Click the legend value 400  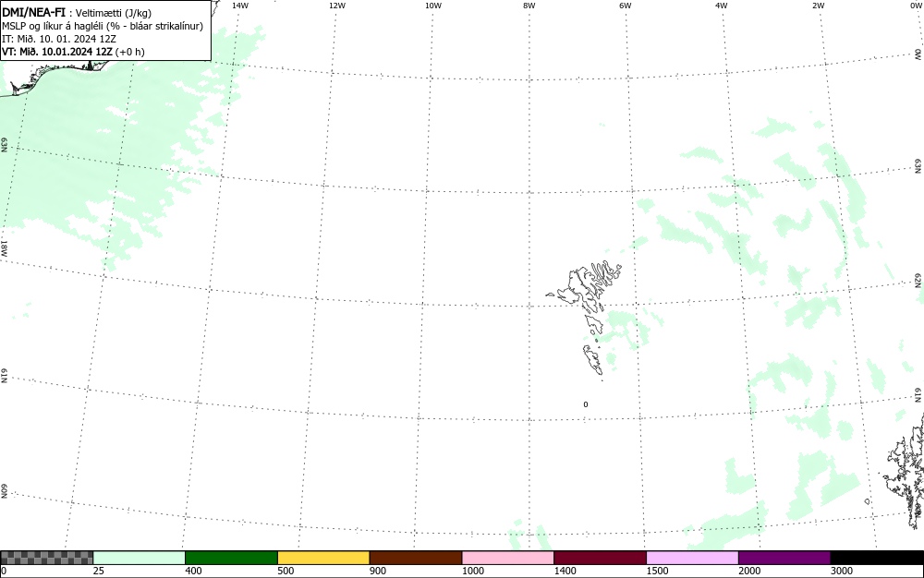[193, 571]
